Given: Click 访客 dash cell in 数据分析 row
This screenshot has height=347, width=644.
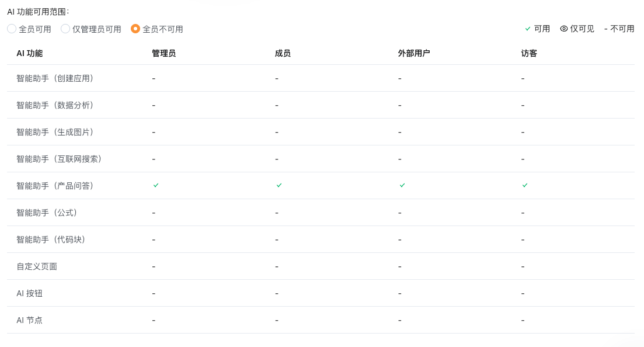Looking at the screenshot, I should pos(523,106).
